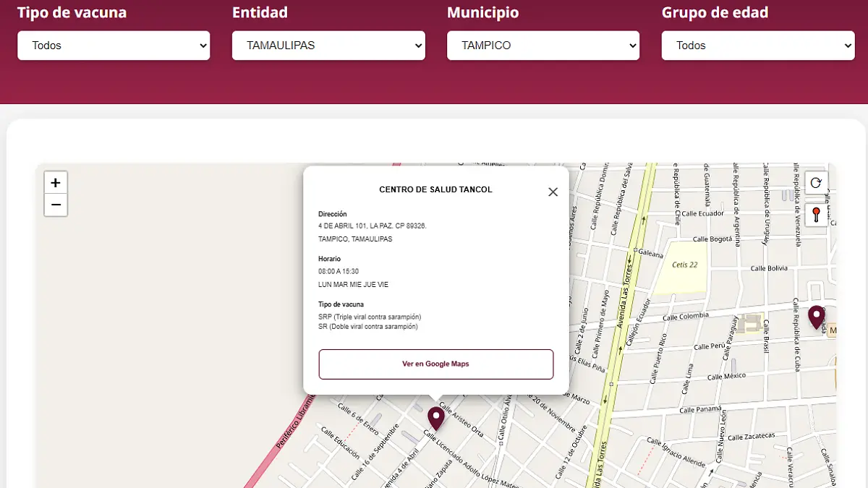
Task: Zoom out of the map
Action: (56, 205)
